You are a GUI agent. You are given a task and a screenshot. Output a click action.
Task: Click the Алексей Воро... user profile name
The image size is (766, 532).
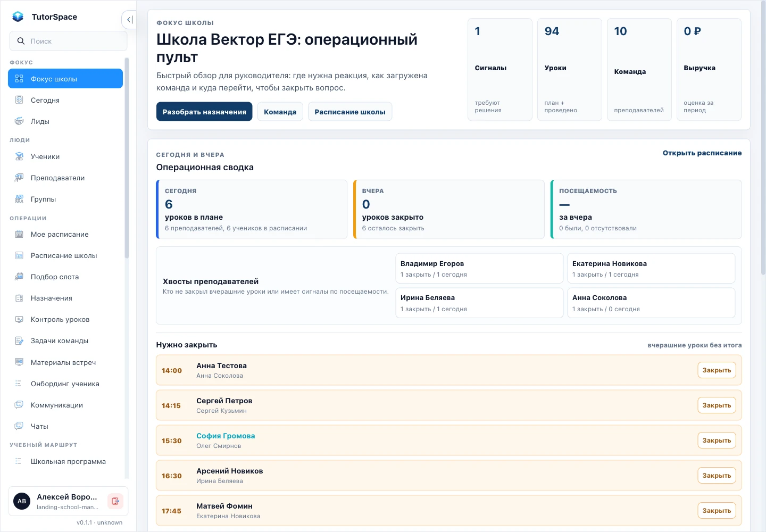pos(67,497)
